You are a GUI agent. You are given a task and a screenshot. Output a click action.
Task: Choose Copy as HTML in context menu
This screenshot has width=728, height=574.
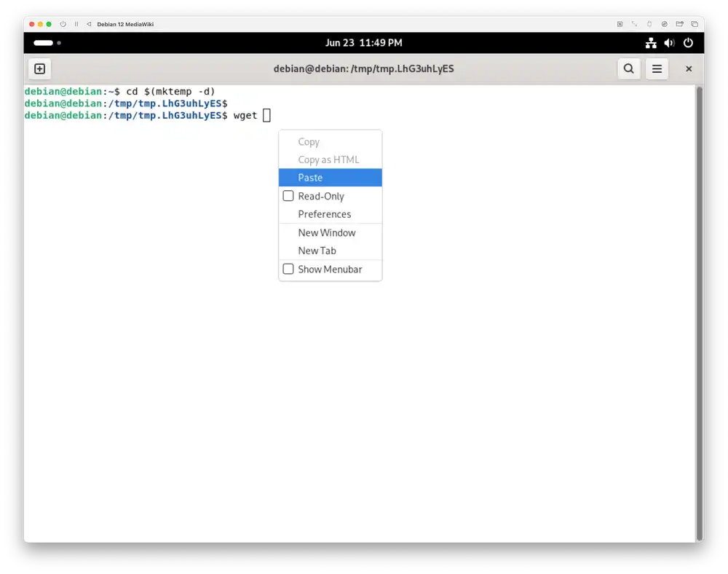click(x=330, y=160)
